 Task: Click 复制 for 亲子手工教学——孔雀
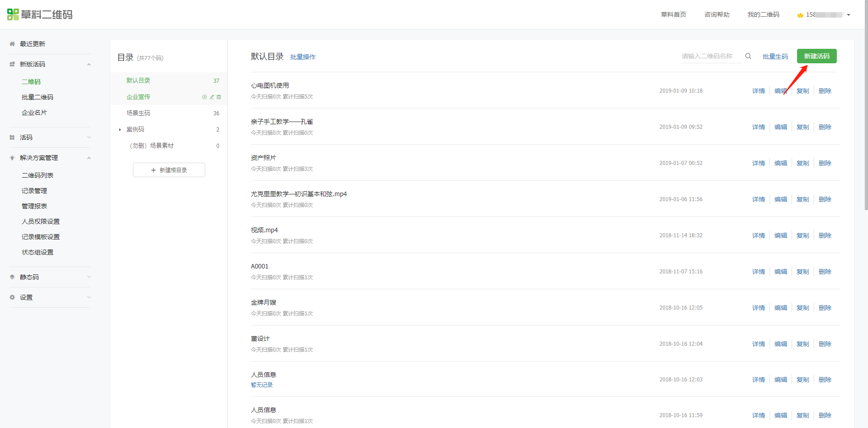click(803, 127)
